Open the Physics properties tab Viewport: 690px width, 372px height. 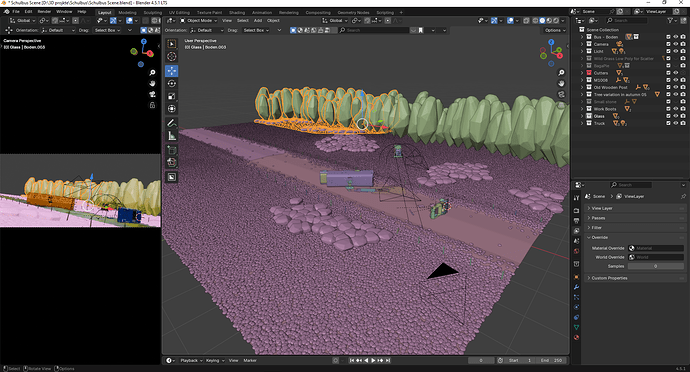[576, 307]
